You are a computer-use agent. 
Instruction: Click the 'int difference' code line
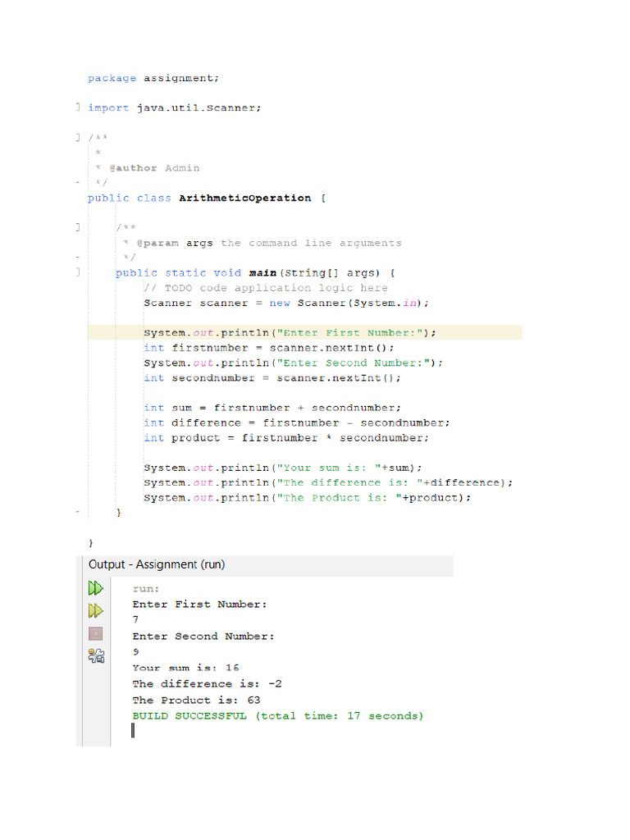coord(297,422)
